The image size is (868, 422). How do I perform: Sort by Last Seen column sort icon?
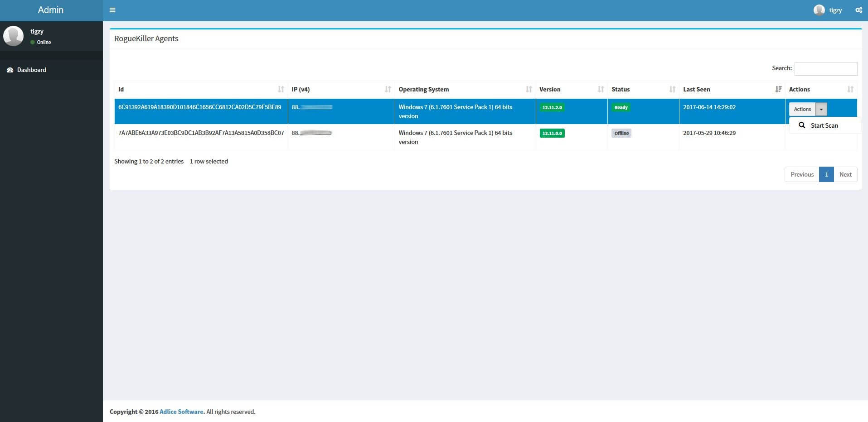(778, 89)
